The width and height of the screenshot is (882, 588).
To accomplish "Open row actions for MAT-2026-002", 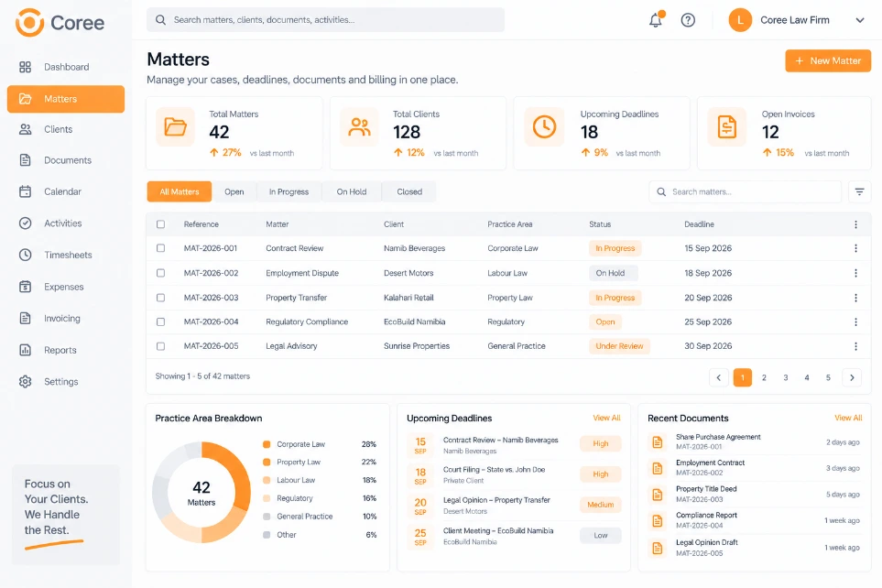I will click(x=855, y=273).
